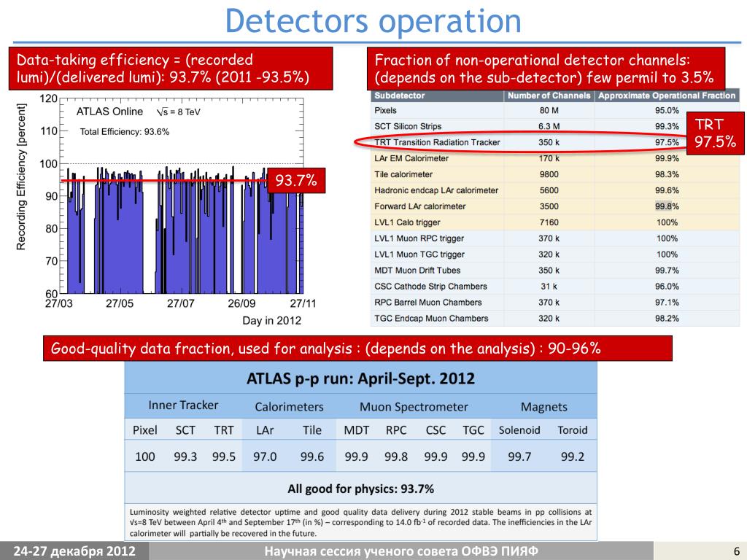Click the "LVL1 Muon TGC trigger" row name
The height and width of the screenshot is (560, 747).
(x=419, y=254)
